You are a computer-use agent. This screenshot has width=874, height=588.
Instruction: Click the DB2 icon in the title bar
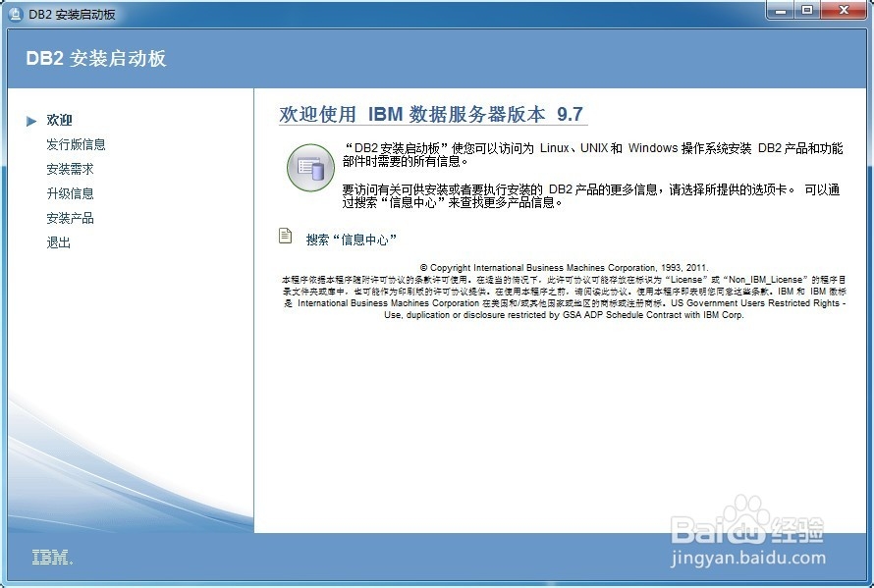tap(14, 13)
